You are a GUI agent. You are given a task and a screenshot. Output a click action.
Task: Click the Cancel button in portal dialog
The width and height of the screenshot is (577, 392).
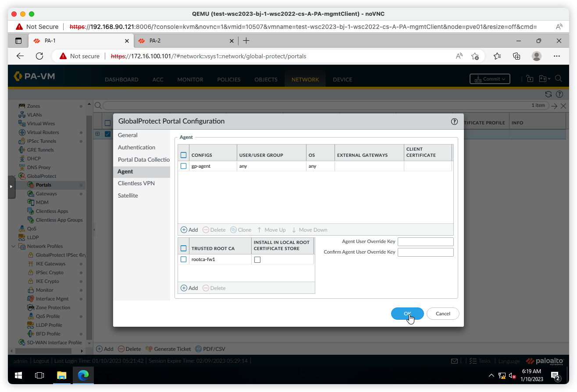click(443, 314)
